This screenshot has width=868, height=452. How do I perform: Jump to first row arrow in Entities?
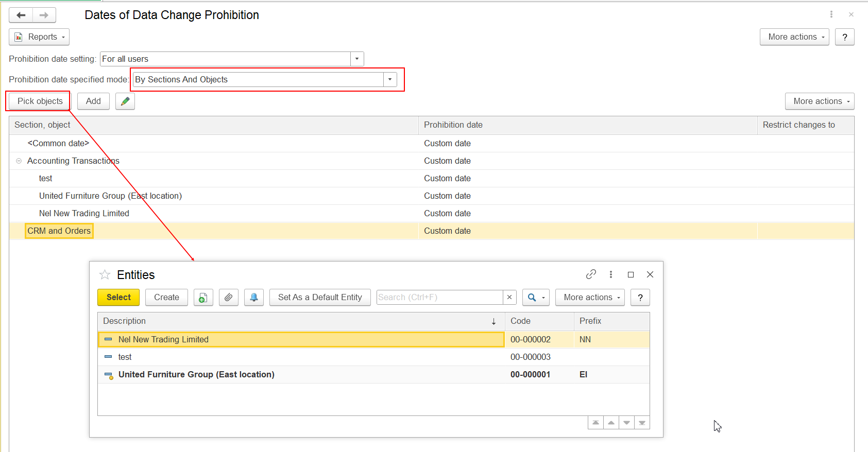(x=595, y=423)
